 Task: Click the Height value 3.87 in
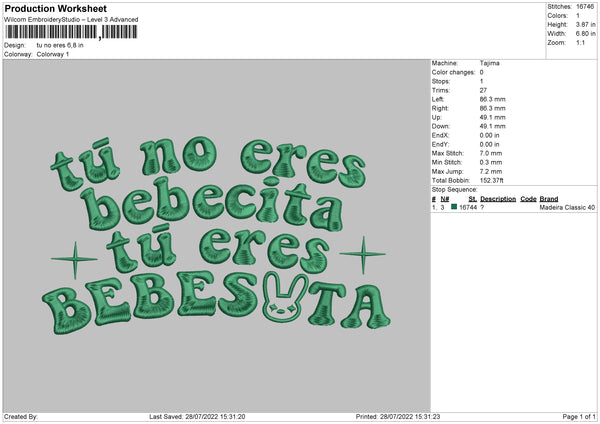pyautogui.click(x=585, y=24)
